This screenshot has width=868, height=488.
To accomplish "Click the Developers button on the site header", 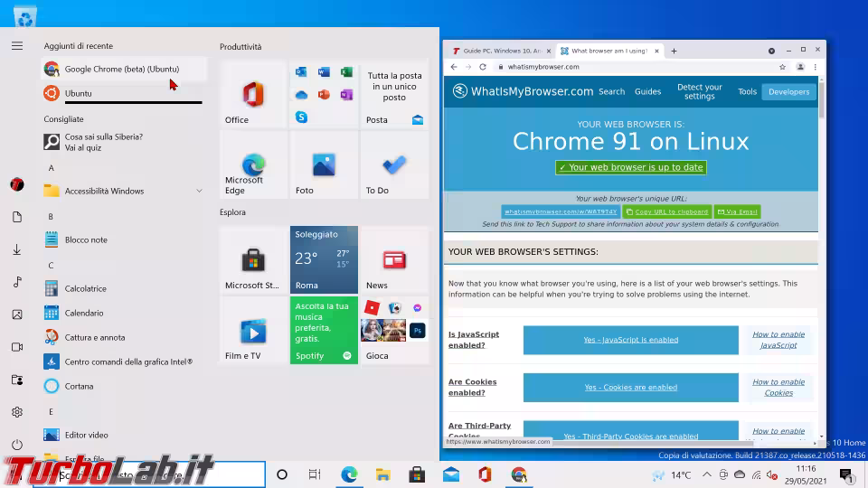I will tap(788, 91).
